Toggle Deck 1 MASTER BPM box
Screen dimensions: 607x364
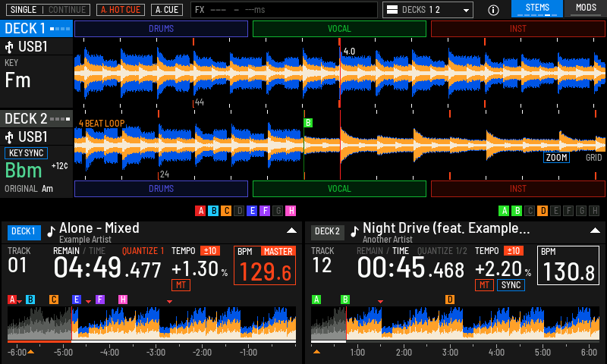265,265
